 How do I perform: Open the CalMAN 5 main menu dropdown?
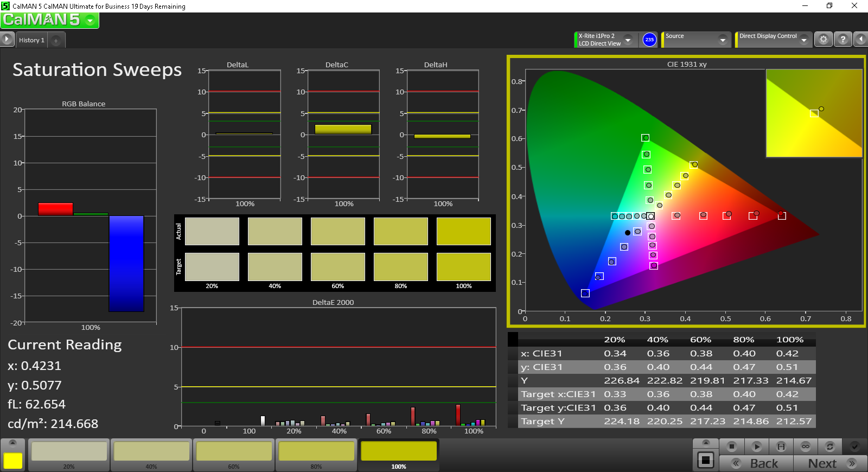[x=90, y=21]
